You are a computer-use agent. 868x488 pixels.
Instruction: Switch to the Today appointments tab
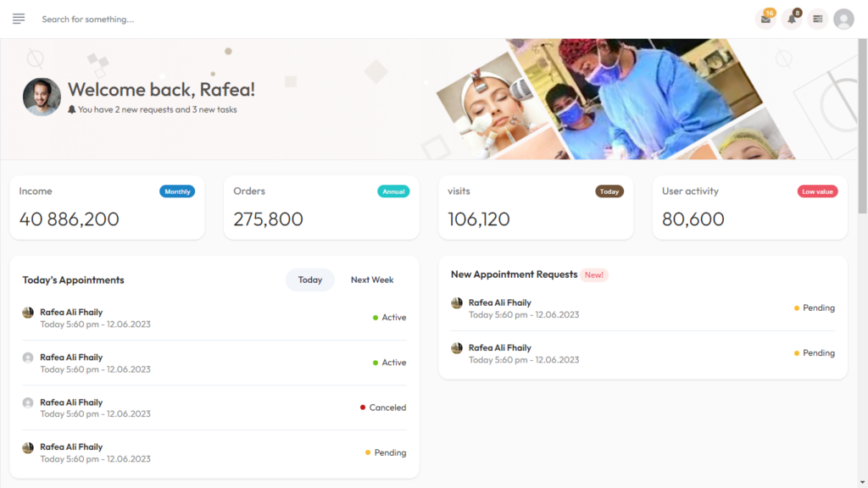[x=310, y=280]
